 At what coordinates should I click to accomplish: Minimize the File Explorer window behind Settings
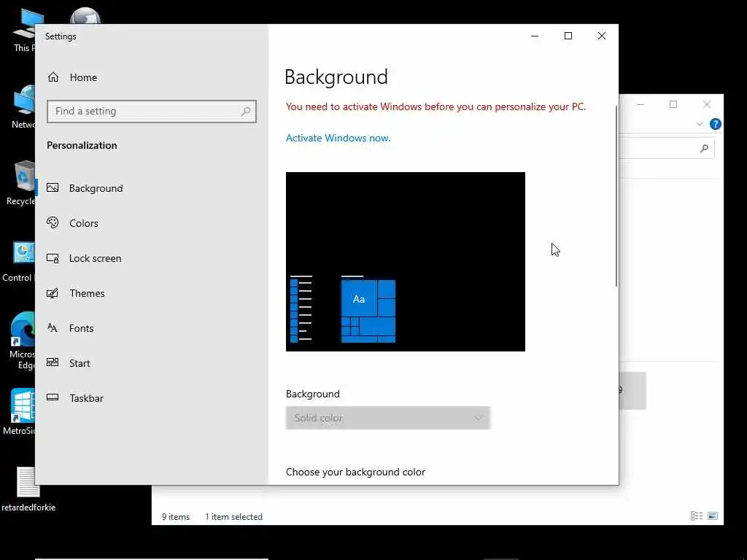pos(640,104)
